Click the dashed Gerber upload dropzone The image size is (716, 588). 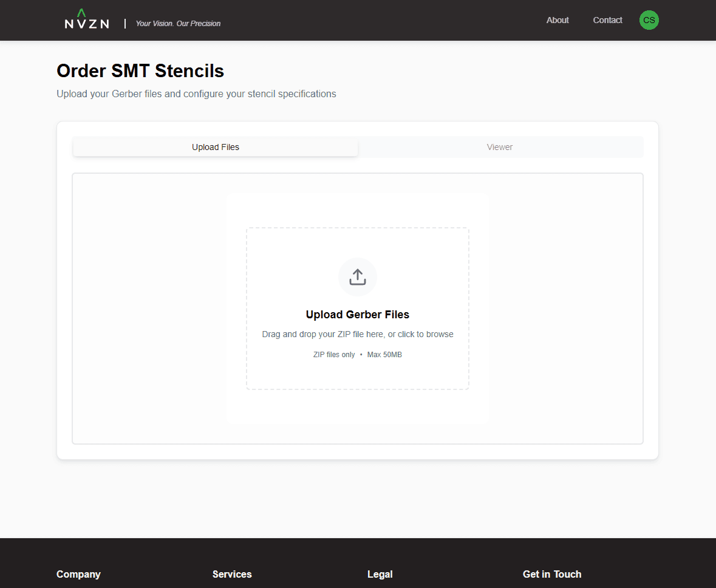click(357, 308)
